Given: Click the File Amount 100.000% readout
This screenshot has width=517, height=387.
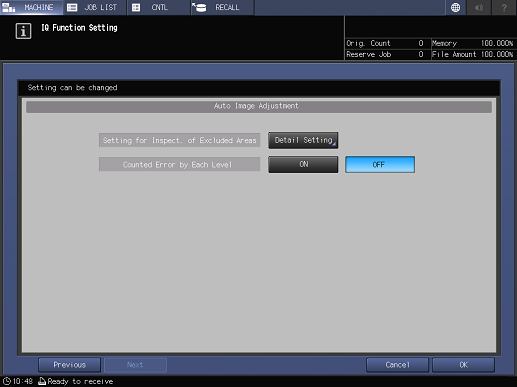Looking at the screenshot, I should click(x=473, y=54).
